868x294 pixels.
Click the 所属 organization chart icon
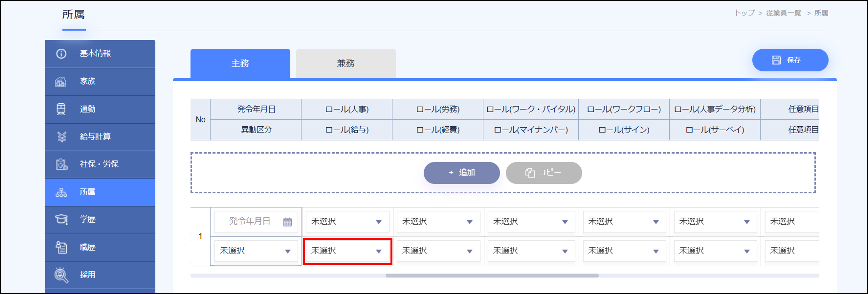point(61,192)
